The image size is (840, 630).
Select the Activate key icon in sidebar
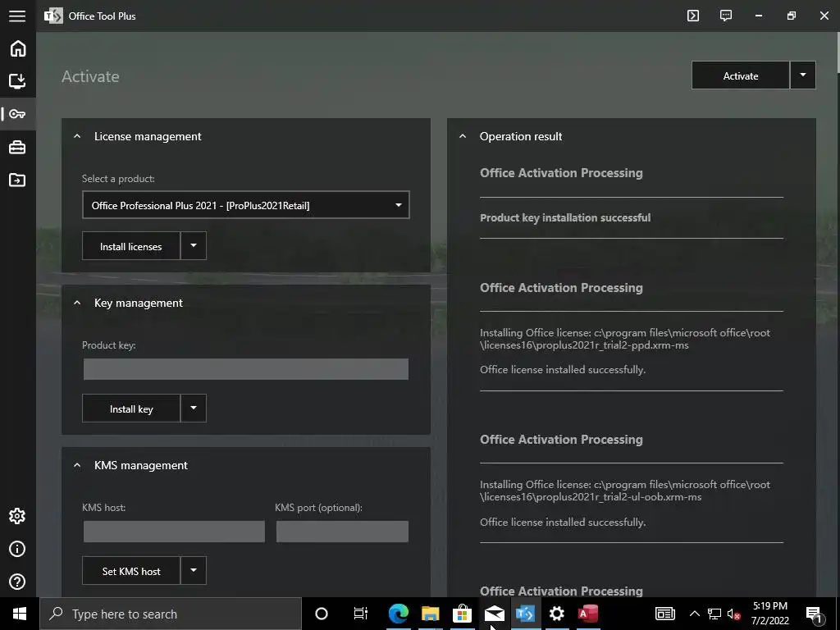(x=18, y=114)
